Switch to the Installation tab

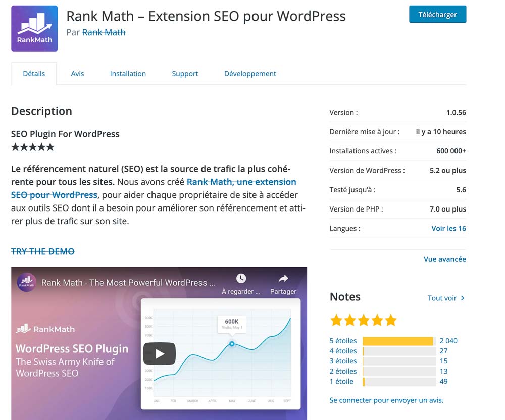point(128,74)
